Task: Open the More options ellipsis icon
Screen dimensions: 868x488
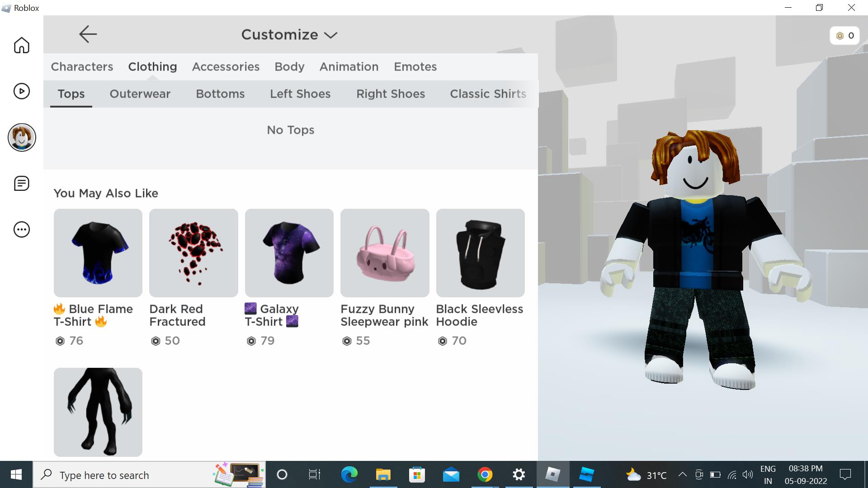Action: 21,230
